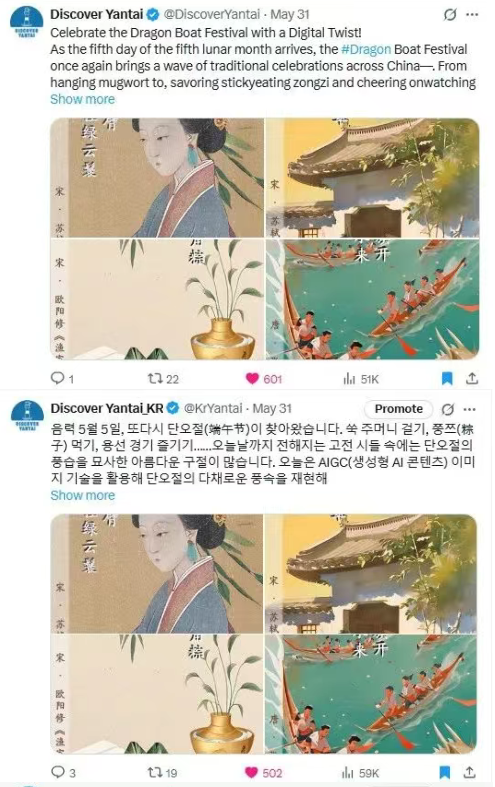Open more options on Korean post
Viewport: 495px width, 787px height.
click(x=469, y=409)
